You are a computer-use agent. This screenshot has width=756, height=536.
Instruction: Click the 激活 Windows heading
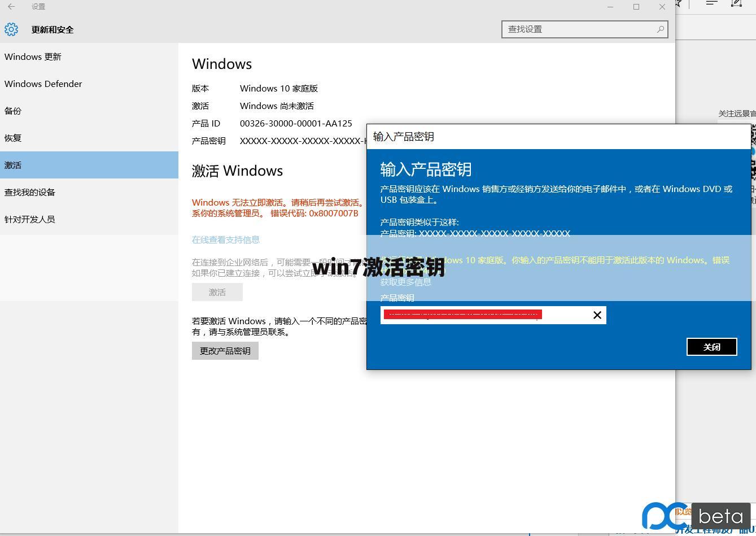coord(237,171)
